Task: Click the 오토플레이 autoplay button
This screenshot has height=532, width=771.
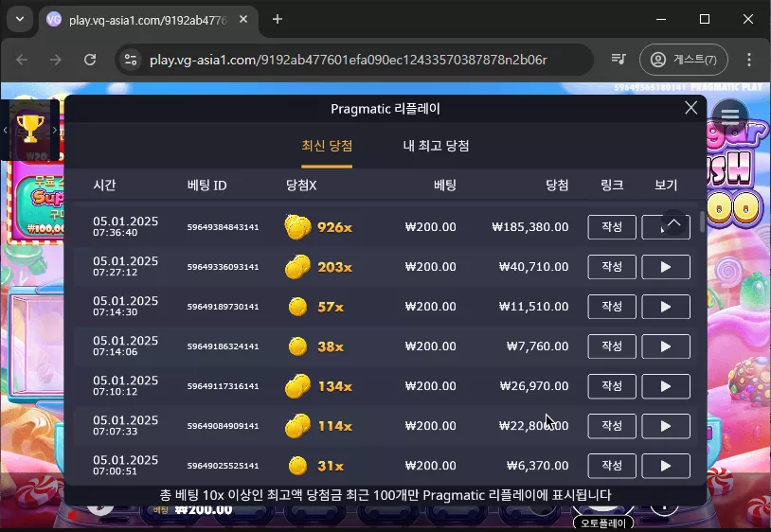Action: click(603, 523)
